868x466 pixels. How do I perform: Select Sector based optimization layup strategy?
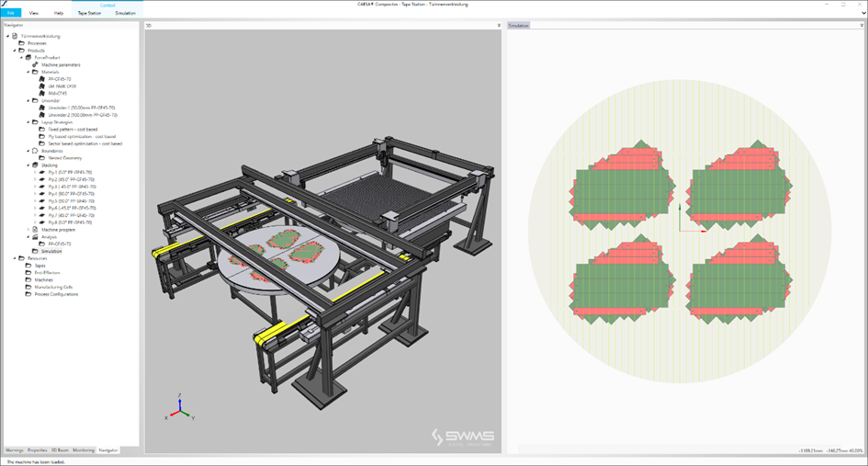click(85, 143)
